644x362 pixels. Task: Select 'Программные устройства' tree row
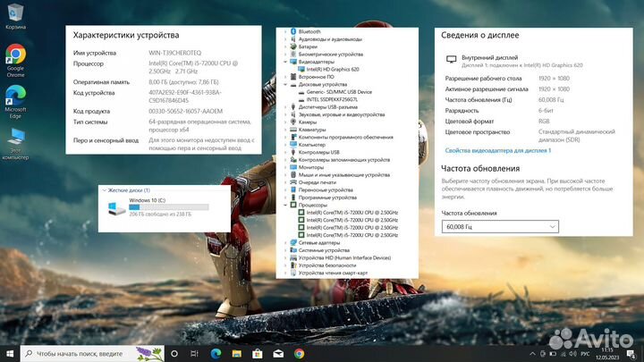tap(327, 198)
